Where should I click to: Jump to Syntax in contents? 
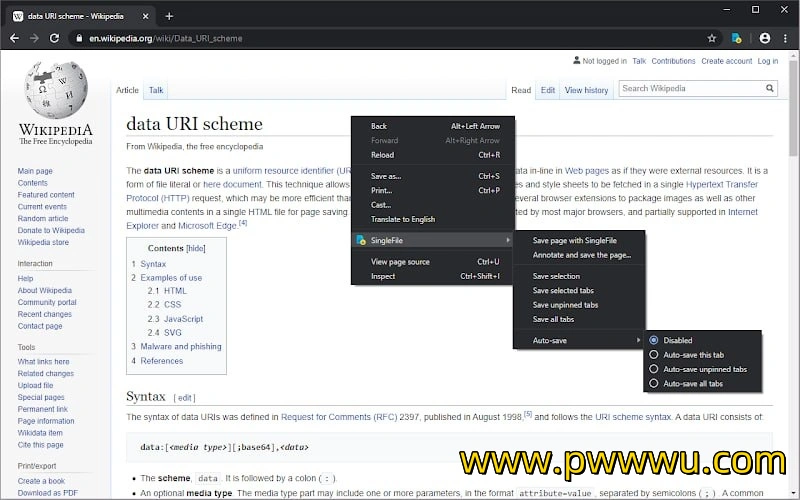click(153, 264)
